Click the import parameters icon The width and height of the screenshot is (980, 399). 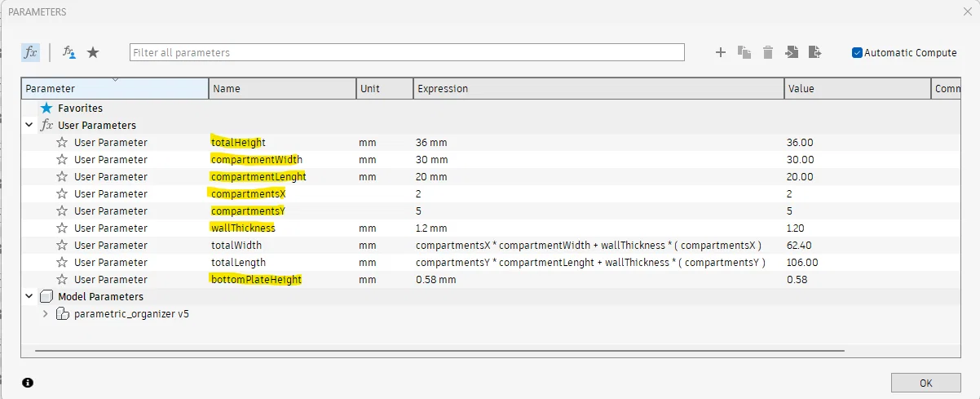[791, 52]
